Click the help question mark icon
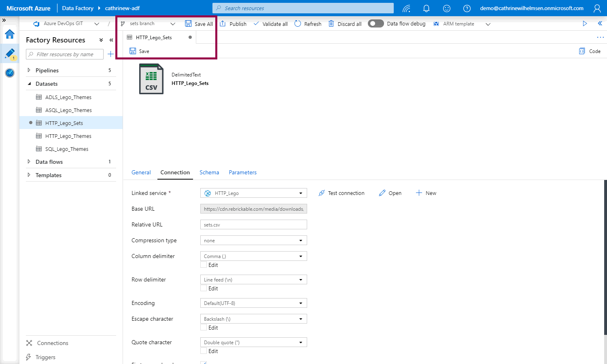This screenshot has height=364, width=607. [467, 8]
